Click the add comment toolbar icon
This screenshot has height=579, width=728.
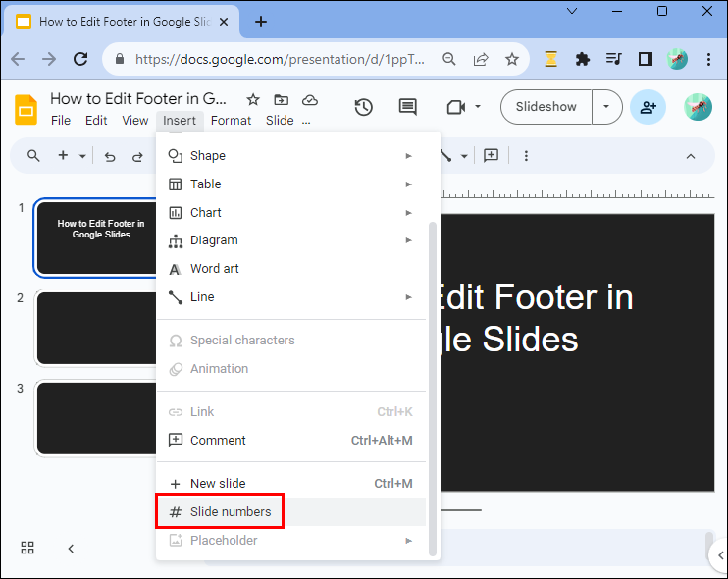click(x=492, y=156)
